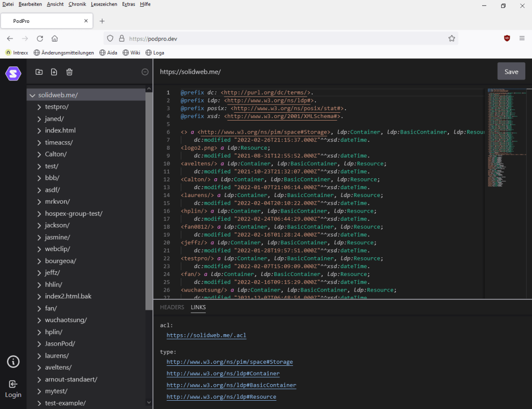The height and width of the screenshot is (409, 532).
Task: Open the browser hamburger menu
Action: [522, 38]
